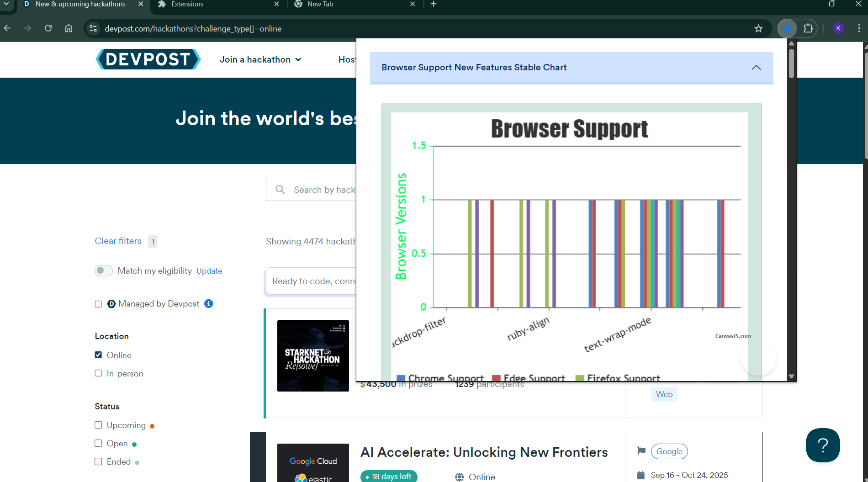Click the filter count badge 1
This screenshot has height=482, width=868.
pyautogui.click(x=153, y=241)
